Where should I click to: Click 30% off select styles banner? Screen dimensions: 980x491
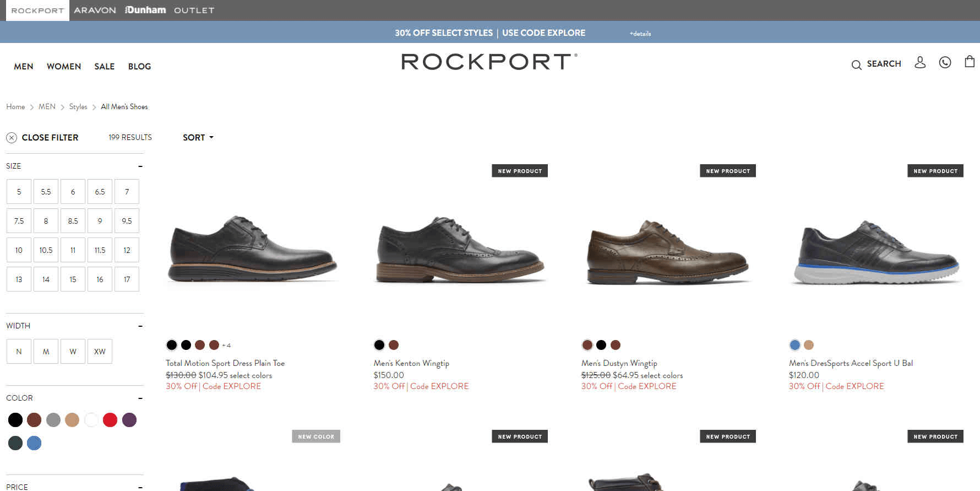(x=490, y=33)
